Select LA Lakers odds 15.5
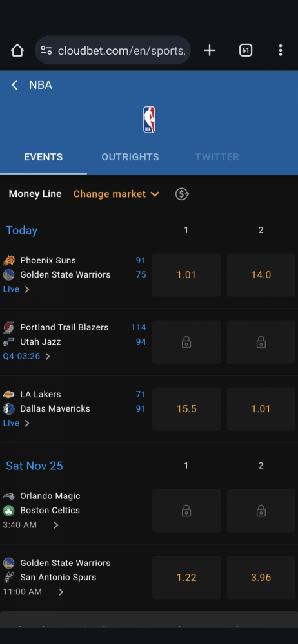298x644 pixels. pyautogui.click(x=186, y=409)
